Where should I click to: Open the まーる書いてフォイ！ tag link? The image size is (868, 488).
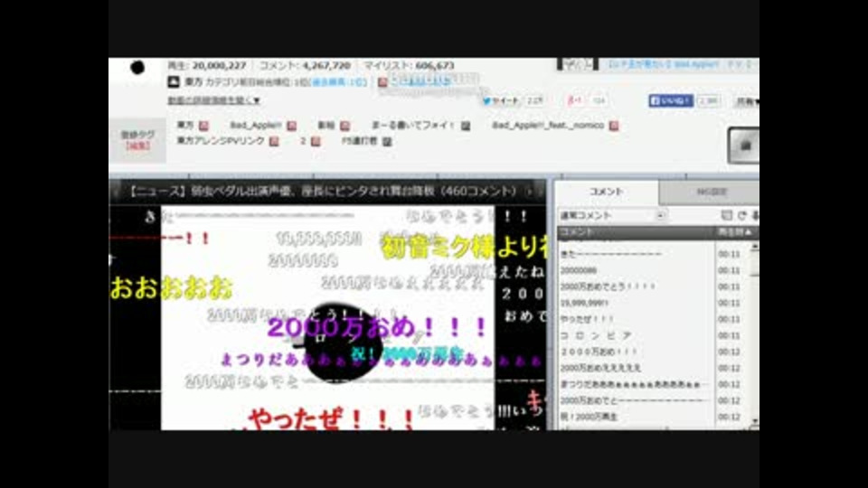[412, 126]
